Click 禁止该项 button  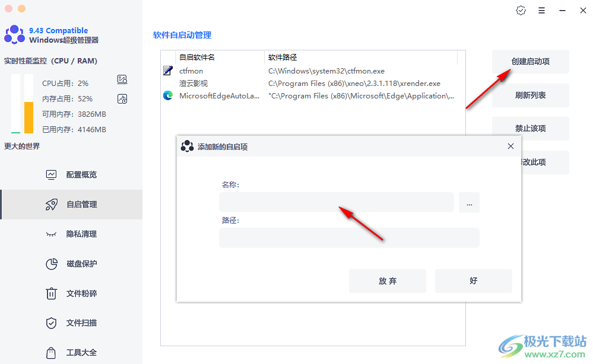[530, 129]
